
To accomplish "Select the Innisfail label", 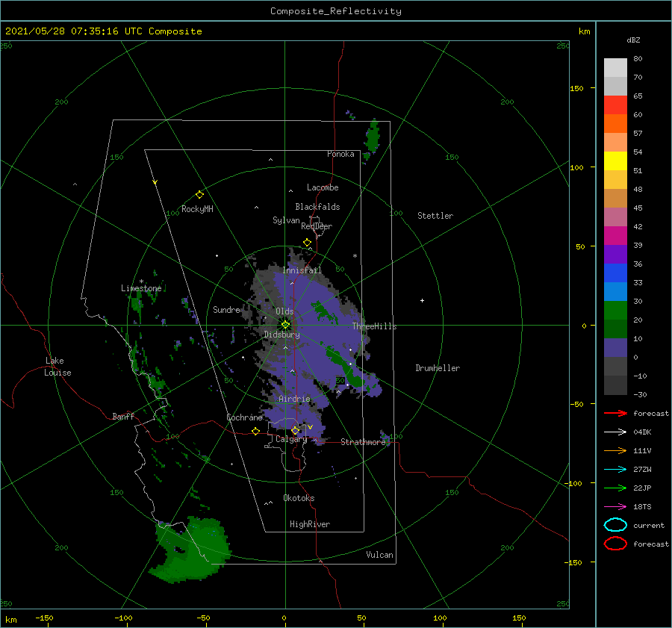I will [302, 270].
